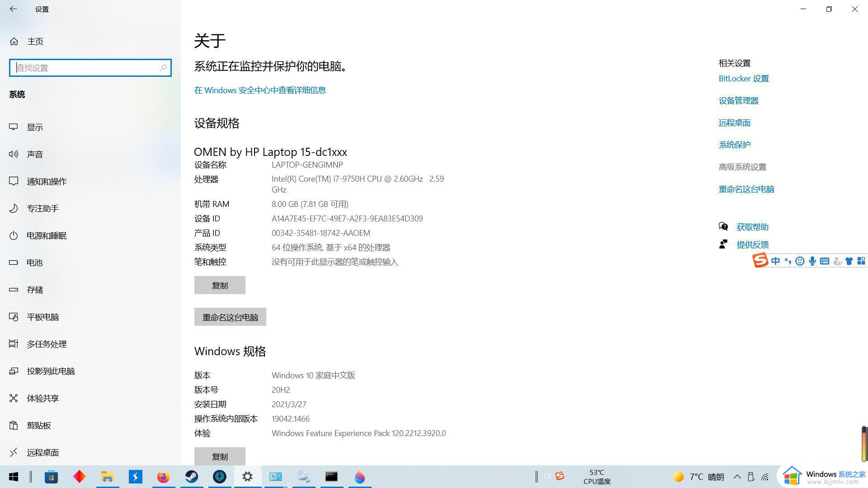868x488 pixels.
Task: Open red diamond app in taskbar
Action: pos(80,477)
